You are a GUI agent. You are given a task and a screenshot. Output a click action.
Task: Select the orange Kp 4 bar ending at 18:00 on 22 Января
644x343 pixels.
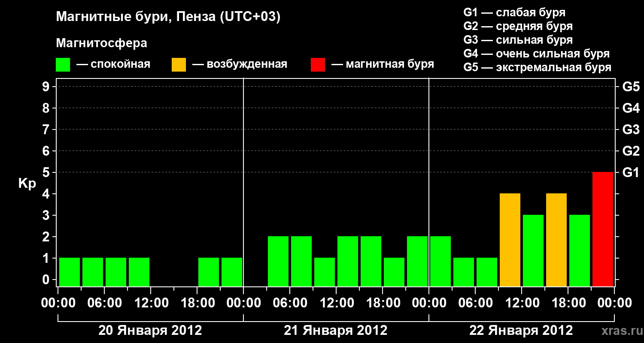coord(556,240)
